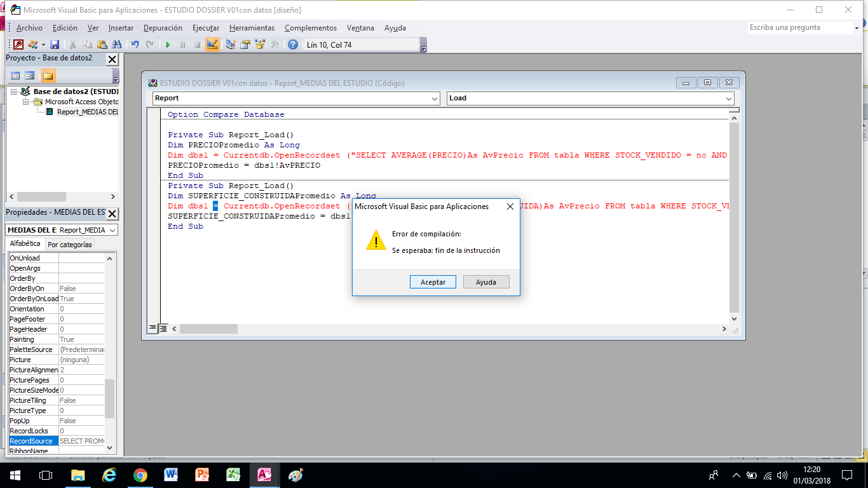Image resolution: width=868 pixels, height=488 pixels.
Task: Toggle Folders view in the Project panel
Action: (x=48, y=76)
